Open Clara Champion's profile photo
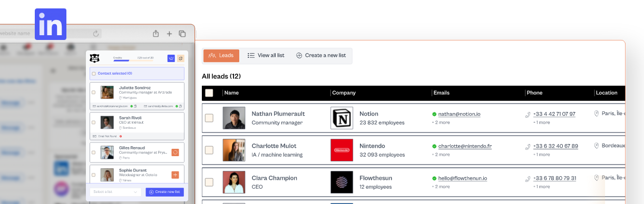 point(233,182)
